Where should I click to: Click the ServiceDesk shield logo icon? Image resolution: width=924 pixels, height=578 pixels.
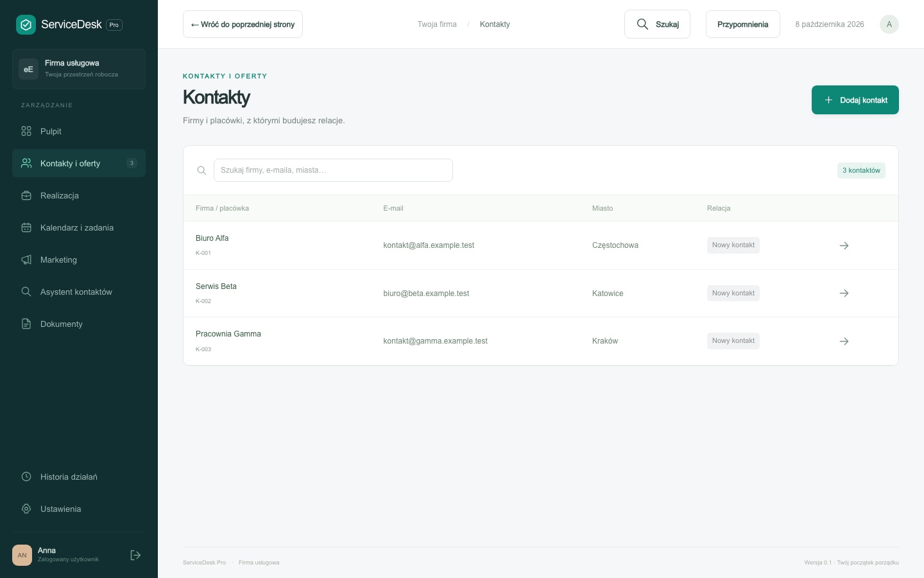(x=26, y=24)
